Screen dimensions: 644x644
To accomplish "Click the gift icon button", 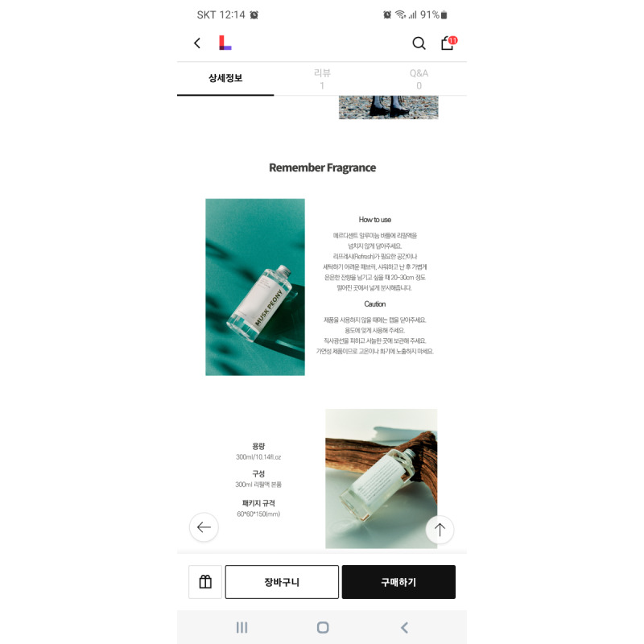I will click(x=205, y=581).
